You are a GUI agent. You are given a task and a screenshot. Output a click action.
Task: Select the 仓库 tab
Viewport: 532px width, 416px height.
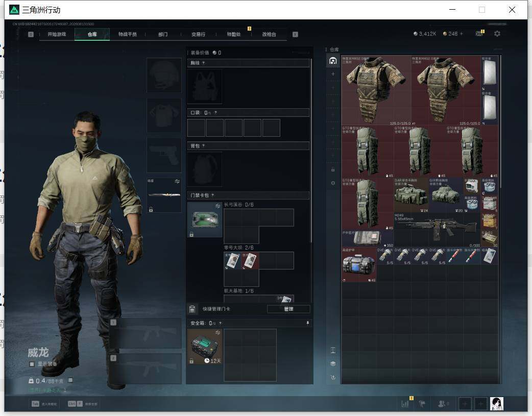click(x=92, y=34)
